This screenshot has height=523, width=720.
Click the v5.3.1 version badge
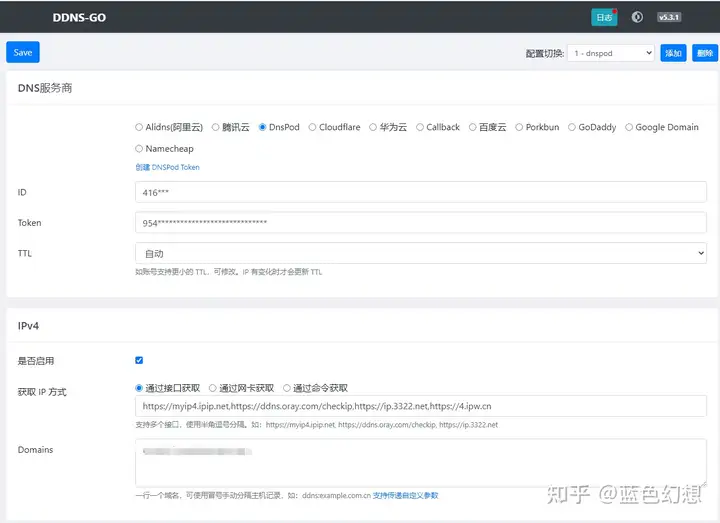tap(669, 17)
